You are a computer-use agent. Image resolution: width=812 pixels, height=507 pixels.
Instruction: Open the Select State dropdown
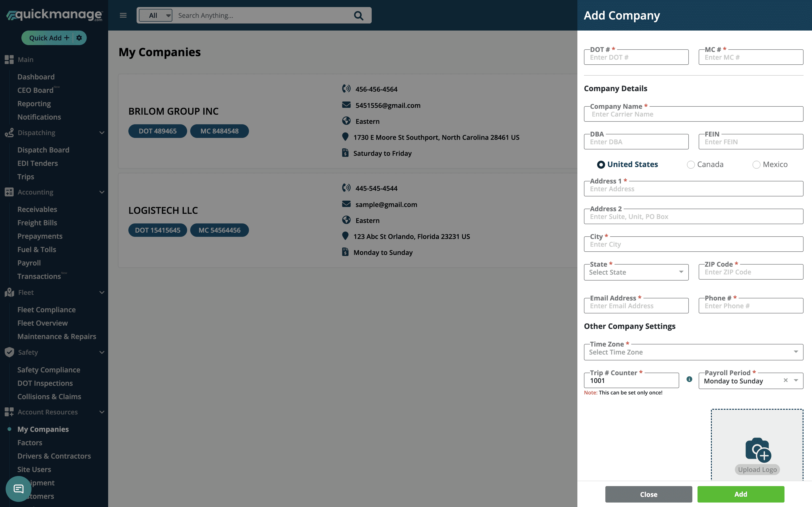click(x=636, y=272)
